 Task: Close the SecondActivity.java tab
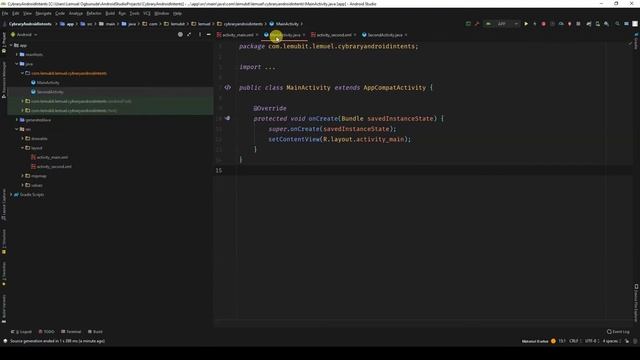(x=406, y=35)
